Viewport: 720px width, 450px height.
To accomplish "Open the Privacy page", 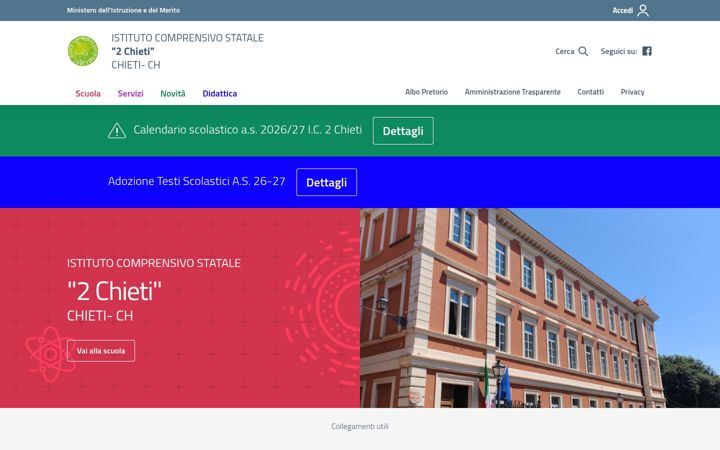I will tap(632, 92).
